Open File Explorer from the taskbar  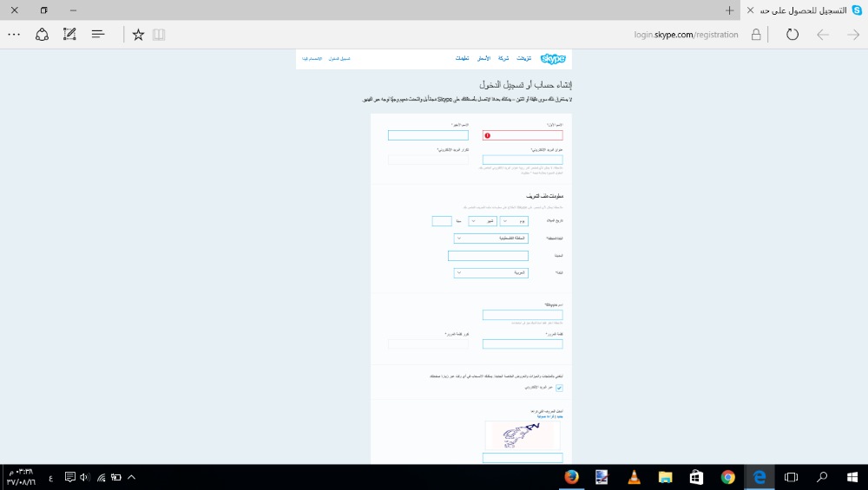665,477
